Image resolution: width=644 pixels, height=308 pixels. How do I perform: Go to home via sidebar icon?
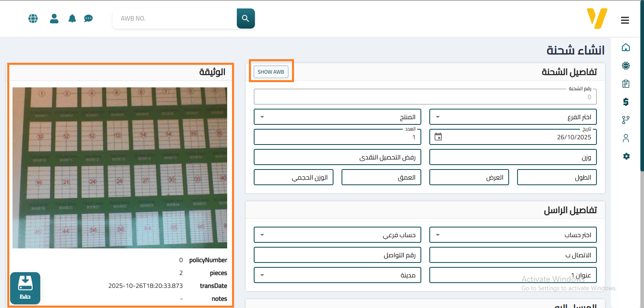coord(625,48)
